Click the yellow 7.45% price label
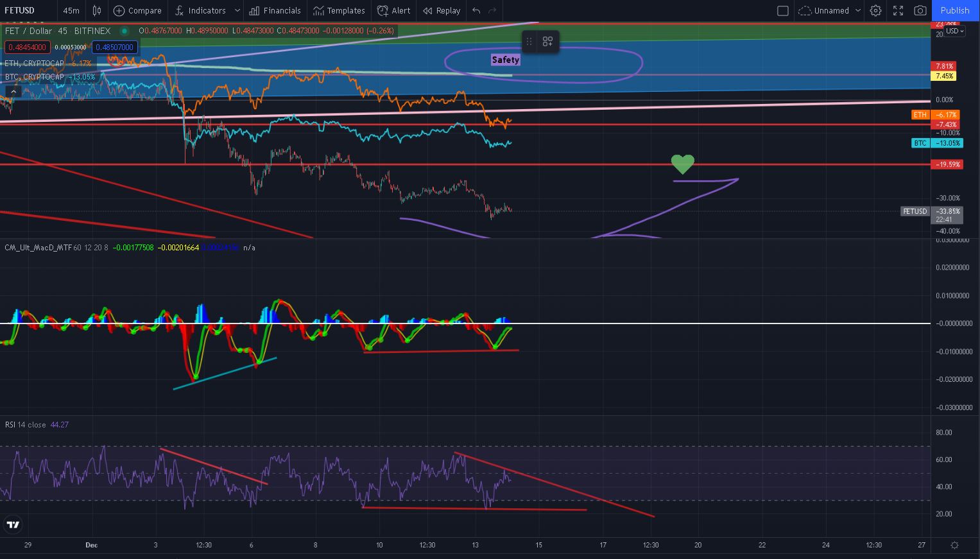980x559 pixels. click(x=944, y=76)
